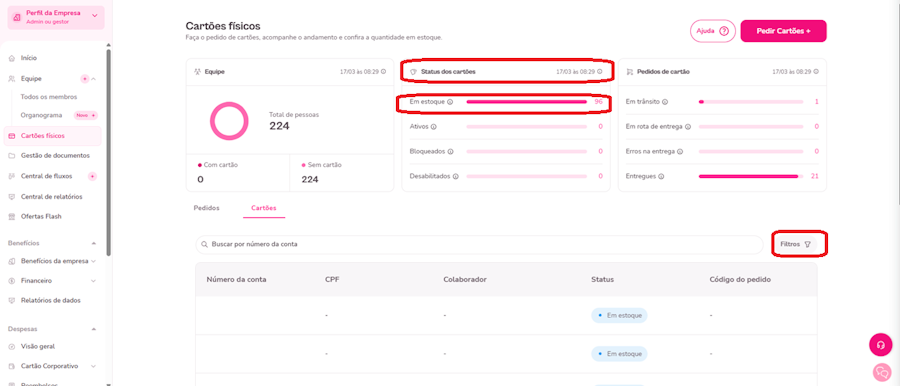900x386 pixels.
Task: Click the Cartões físicos card icon
Action: click(12, 136)
